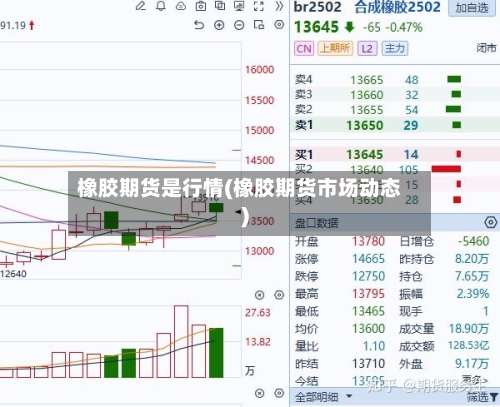Select the 卖1 ask price 13650
The height and width of the screenshot is (407, 500).
coord(365,125)
